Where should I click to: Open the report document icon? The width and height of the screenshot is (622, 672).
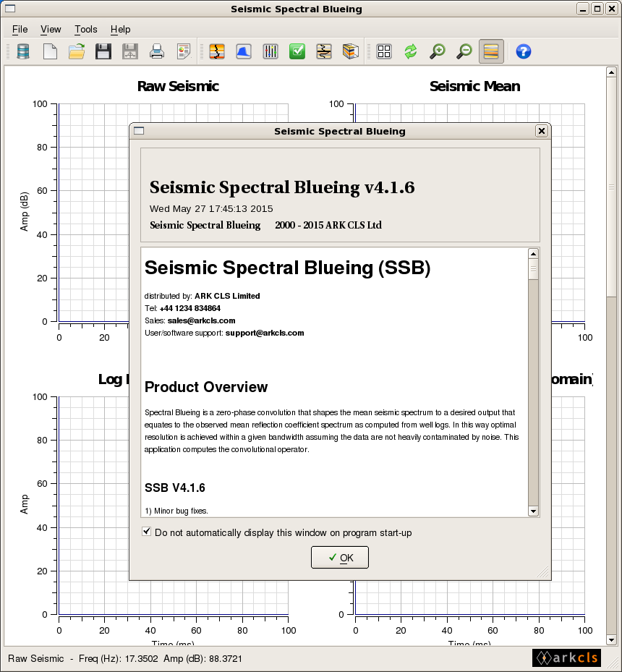(183, 51)
